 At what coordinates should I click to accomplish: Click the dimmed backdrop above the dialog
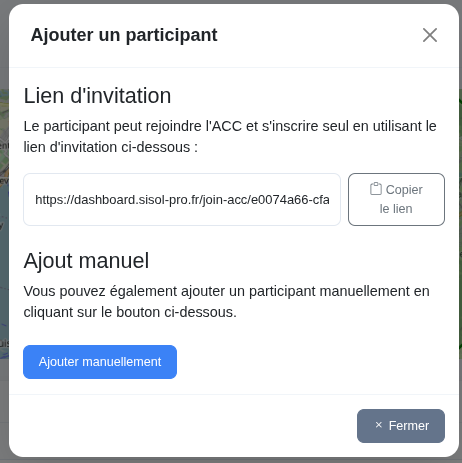231,2
